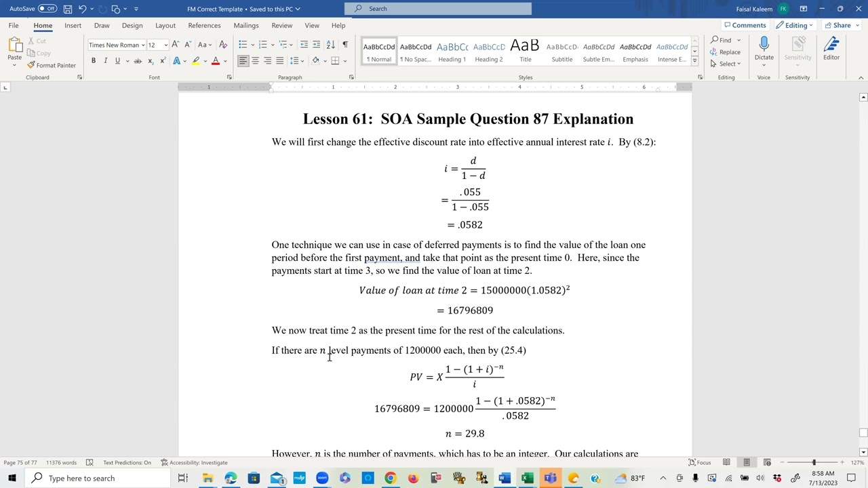Click the Paste clipboard icon
The image size is (868, 488).
click(x=14, y=45)
